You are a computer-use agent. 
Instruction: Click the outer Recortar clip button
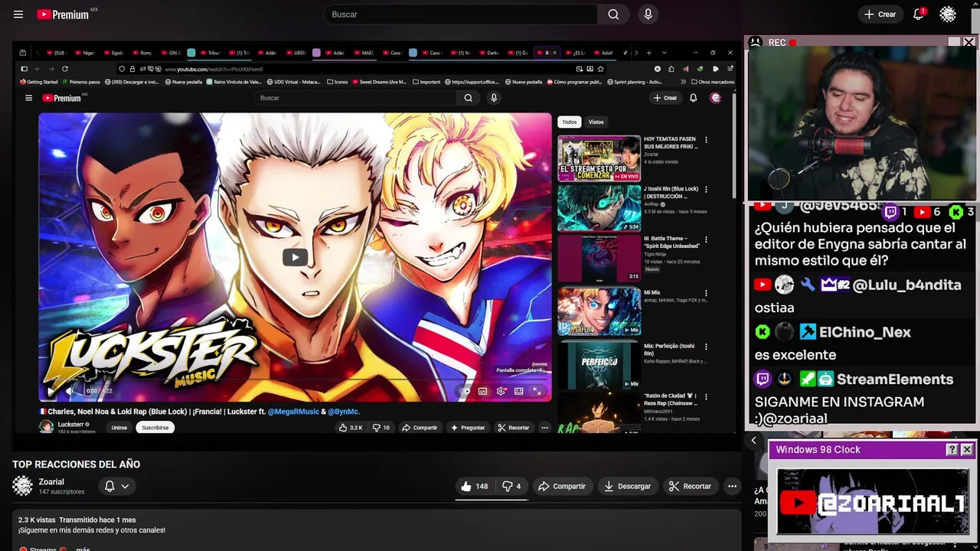[x=689, y=486]
